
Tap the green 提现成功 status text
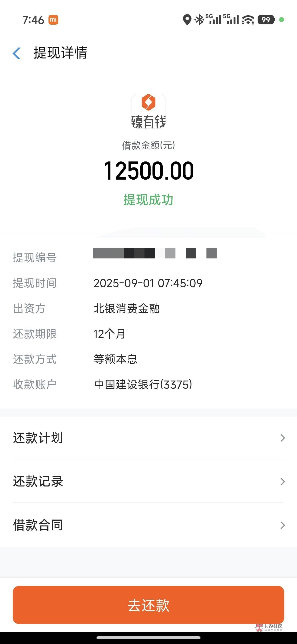click(148, 200)
